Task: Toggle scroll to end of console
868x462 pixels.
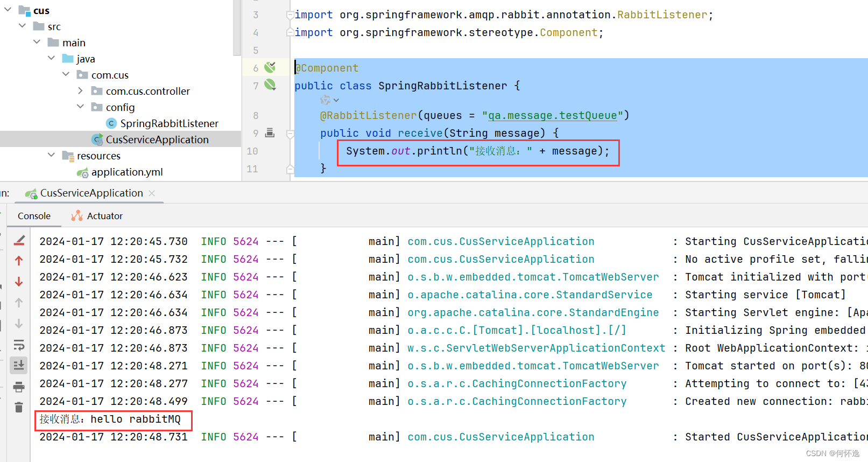Action: tap(19, 365)
